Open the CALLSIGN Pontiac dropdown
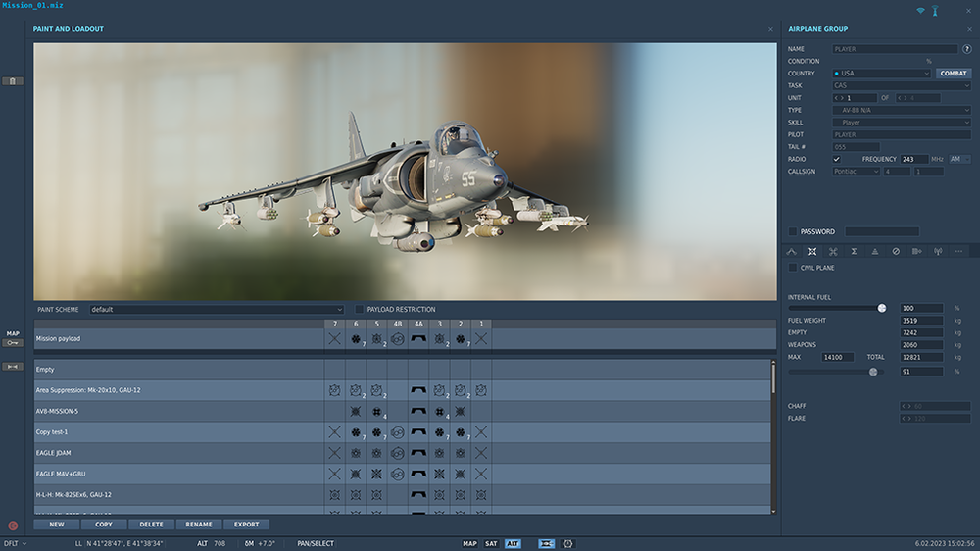 coord(856,172)
